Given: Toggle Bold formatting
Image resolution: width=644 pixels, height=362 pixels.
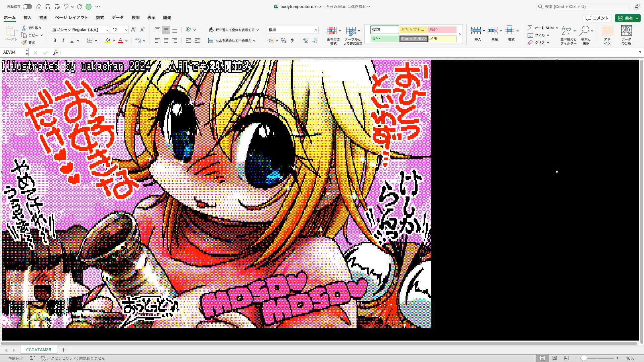Looking at the screenshot, I should point(55,41).
